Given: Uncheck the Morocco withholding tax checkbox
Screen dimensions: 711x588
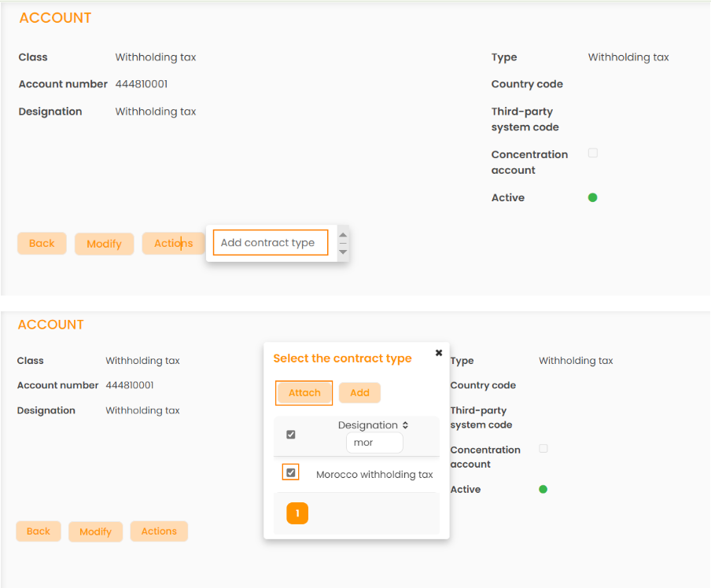Looking at the screenshot, I should point(291,472).
